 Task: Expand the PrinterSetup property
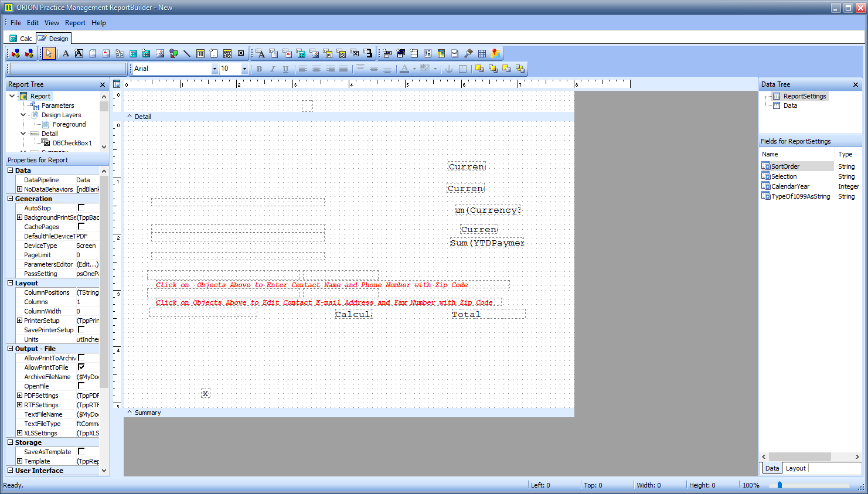click(x=19, y=321)
